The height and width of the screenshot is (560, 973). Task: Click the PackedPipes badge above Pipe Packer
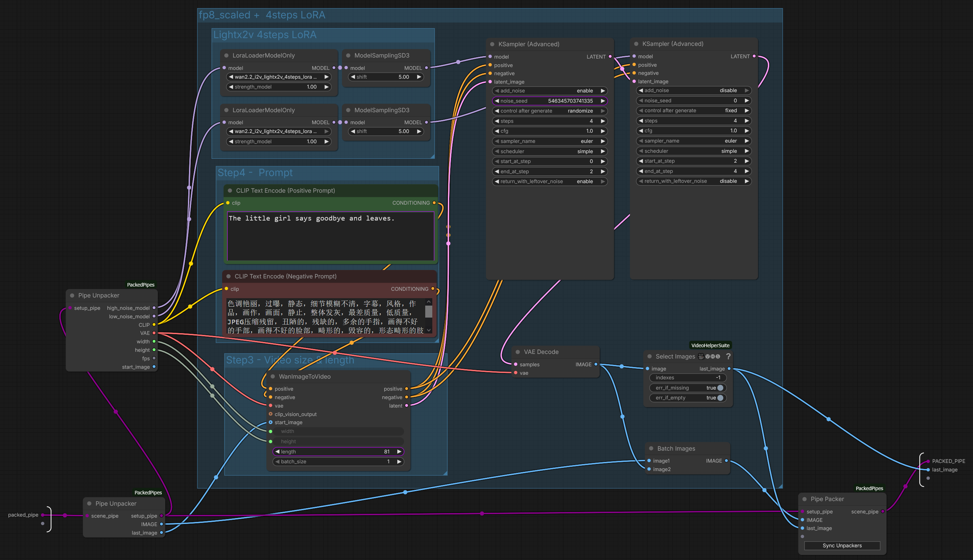point(869,488)
